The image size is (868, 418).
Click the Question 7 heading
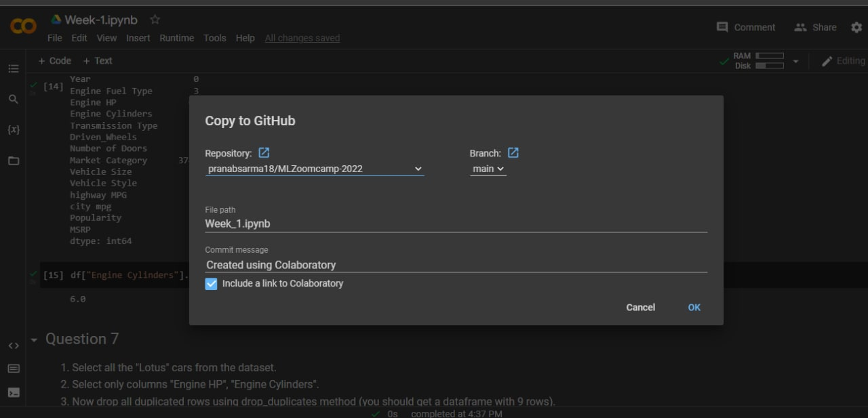pos(82,339)
